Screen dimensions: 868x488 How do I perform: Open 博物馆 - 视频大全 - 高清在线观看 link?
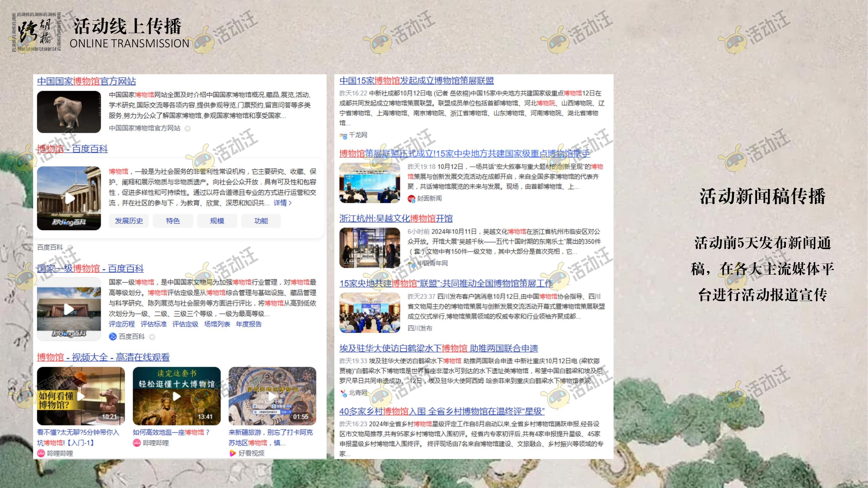[x=104, y=357]
